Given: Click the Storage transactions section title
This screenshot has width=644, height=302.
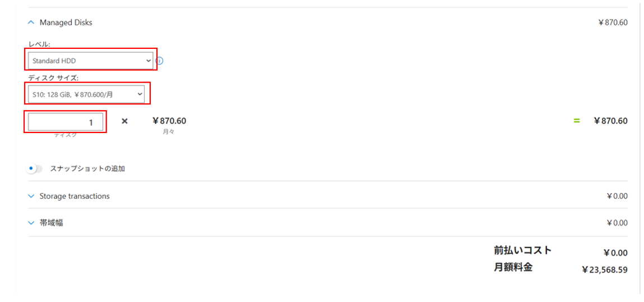Looking at the screenshot, I should 74,196.
